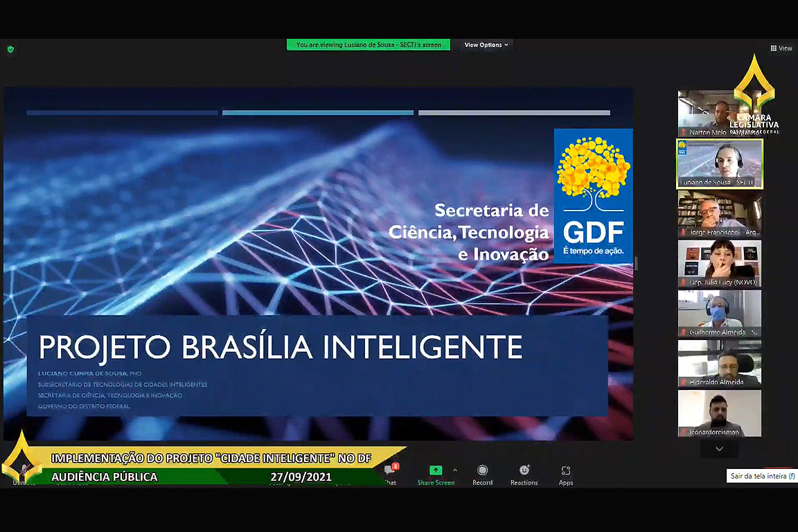Select Dep. Júlia Lucy's video thumbnail
This screenshot has width=798, height=532.
click(x=720, y=264)
